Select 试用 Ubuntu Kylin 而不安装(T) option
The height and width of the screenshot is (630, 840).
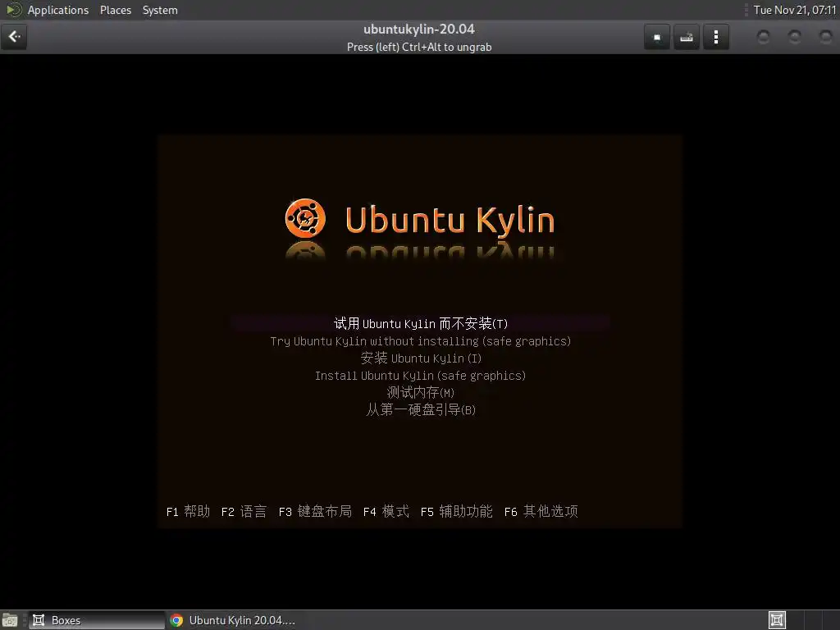pyautogui.click(x=421, y=323)
